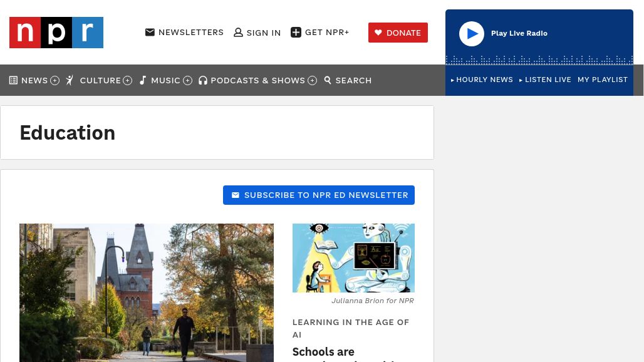This screenshot has height=362, width=644.
Task: Click the heart icon in Donate button
Action: click(378, 33)
